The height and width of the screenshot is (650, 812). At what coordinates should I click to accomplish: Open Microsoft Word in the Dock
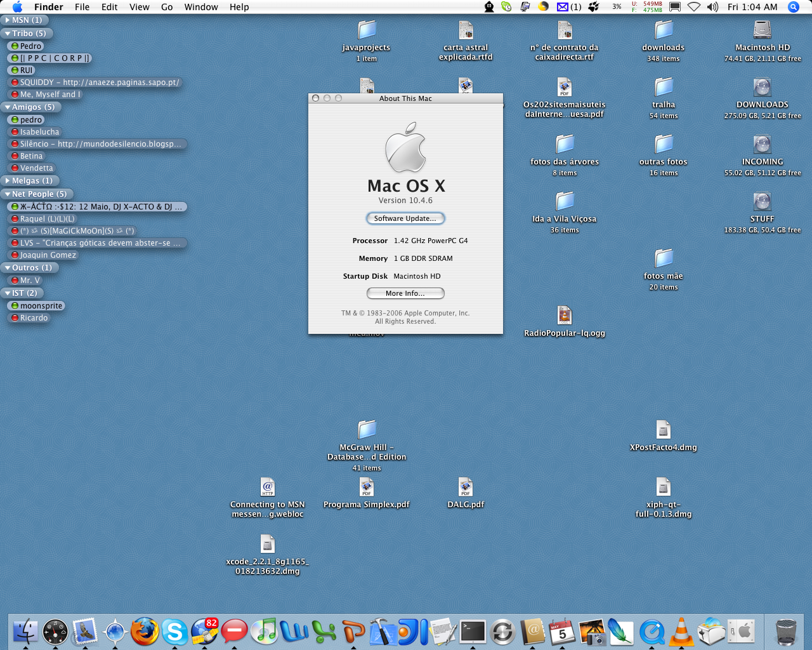pyautogui.click(x=294, y=632)
